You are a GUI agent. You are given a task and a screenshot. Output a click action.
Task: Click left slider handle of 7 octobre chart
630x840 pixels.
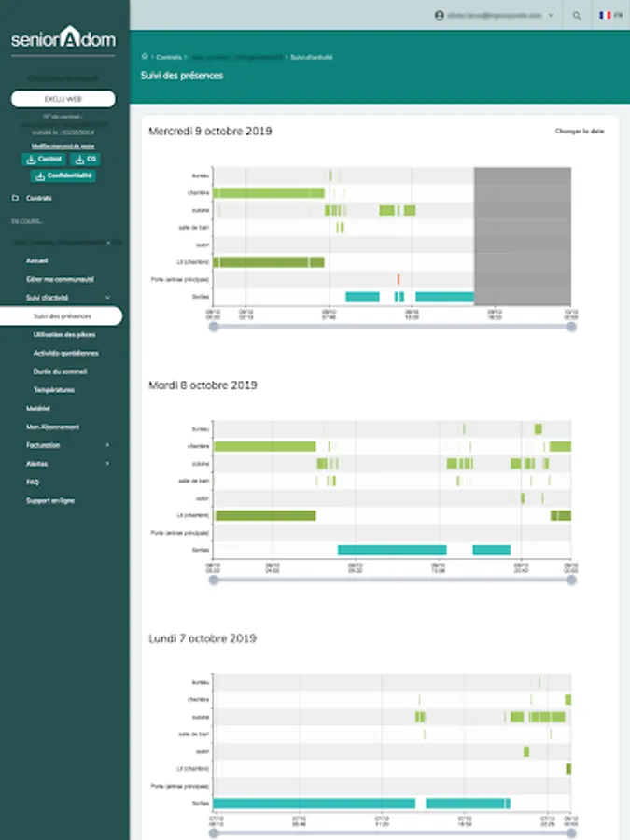(214, 833)
